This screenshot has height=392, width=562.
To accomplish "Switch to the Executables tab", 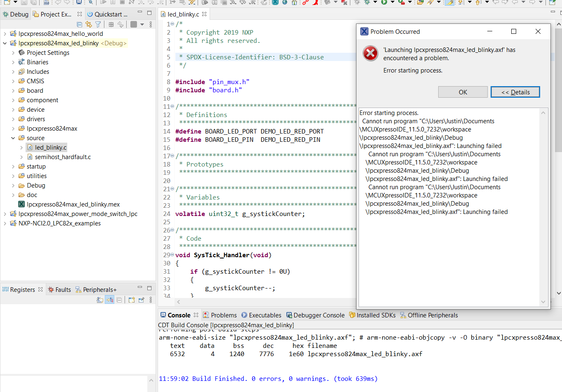I will click(261, 315).
